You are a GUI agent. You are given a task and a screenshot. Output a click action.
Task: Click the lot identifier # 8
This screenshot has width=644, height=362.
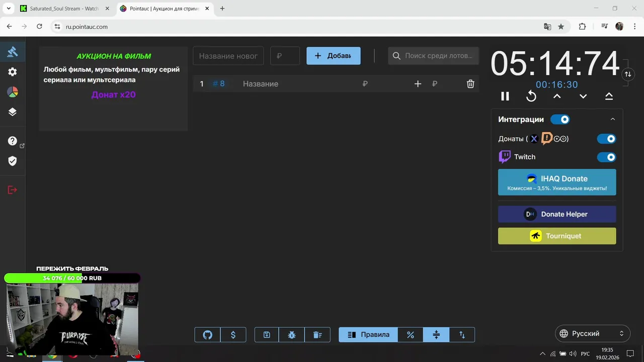point(219,84)
